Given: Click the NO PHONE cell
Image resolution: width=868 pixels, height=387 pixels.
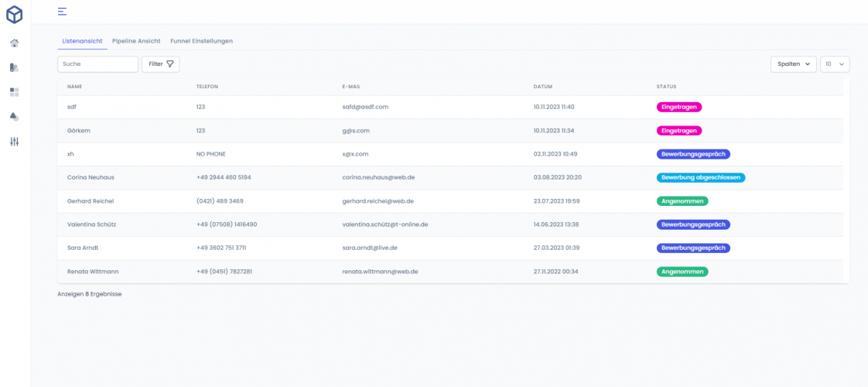Looking at the screenshot, I should 211,154.
